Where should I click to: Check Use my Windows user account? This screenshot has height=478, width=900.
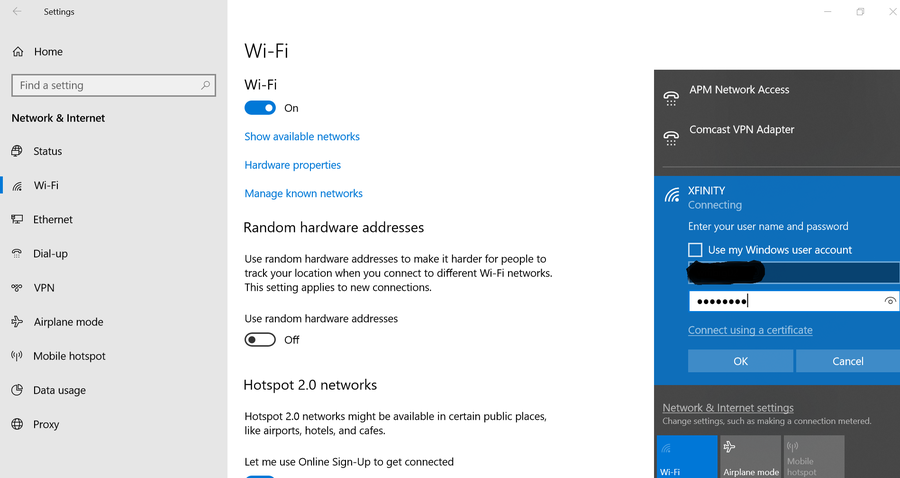coord(695,250)
